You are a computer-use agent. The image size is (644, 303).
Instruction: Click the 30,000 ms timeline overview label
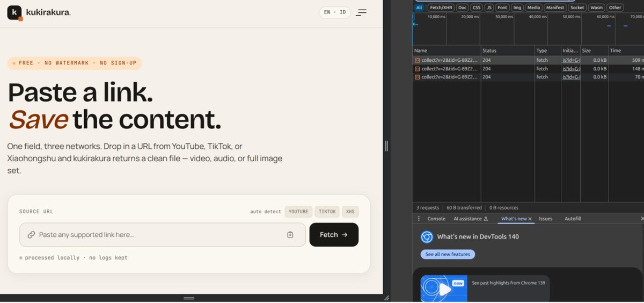[x=503, y=17]
